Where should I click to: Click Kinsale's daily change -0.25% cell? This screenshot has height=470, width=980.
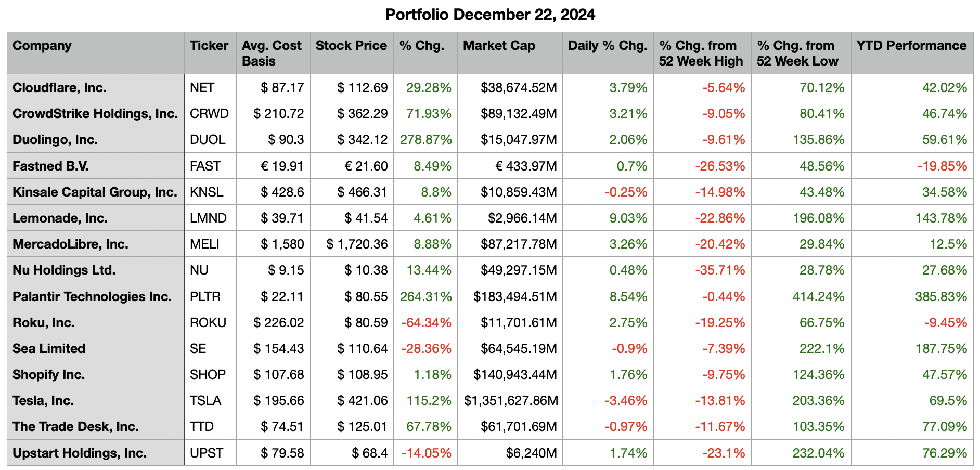[626, 192]
